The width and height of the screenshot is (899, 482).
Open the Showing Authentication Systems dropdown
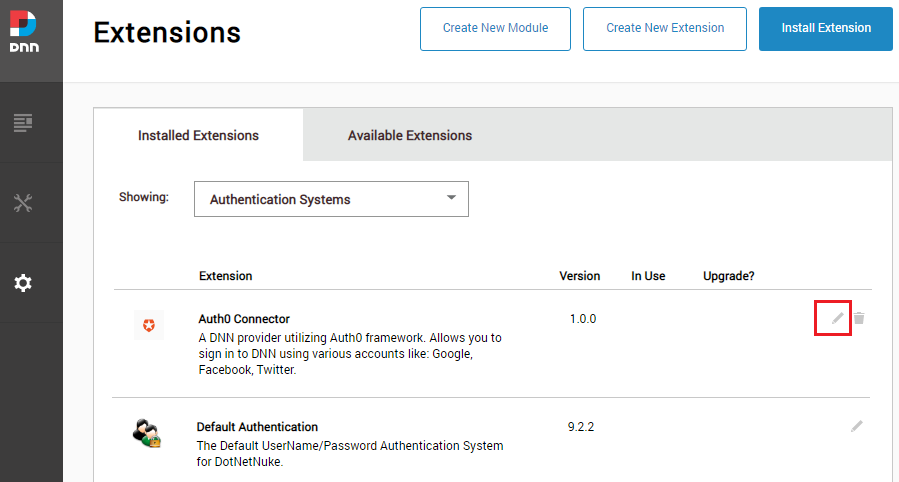tap(331, 199)
